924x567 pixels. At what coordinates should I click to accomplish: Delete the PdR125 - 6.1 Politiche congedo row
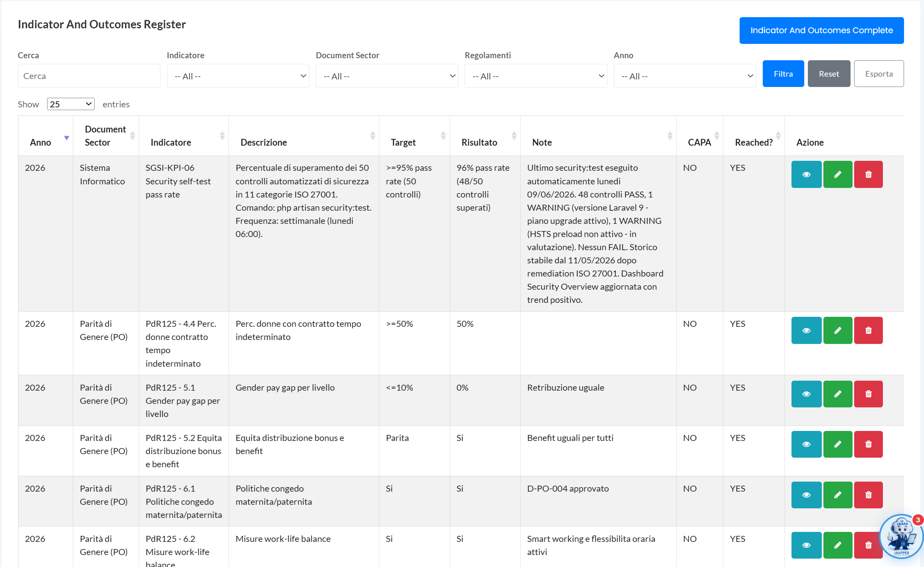[x=868, y=495]
